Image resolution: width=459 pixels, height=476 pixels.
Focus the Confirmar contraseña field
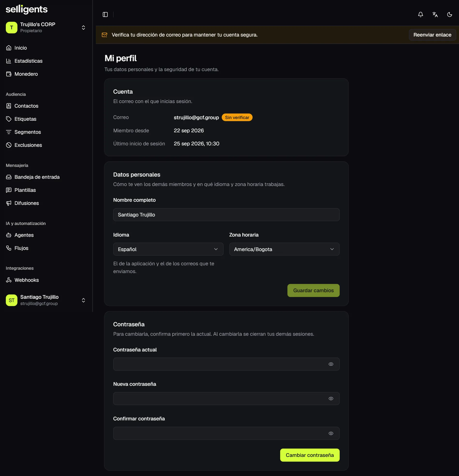pyautogui.click(x=226, y=433)
